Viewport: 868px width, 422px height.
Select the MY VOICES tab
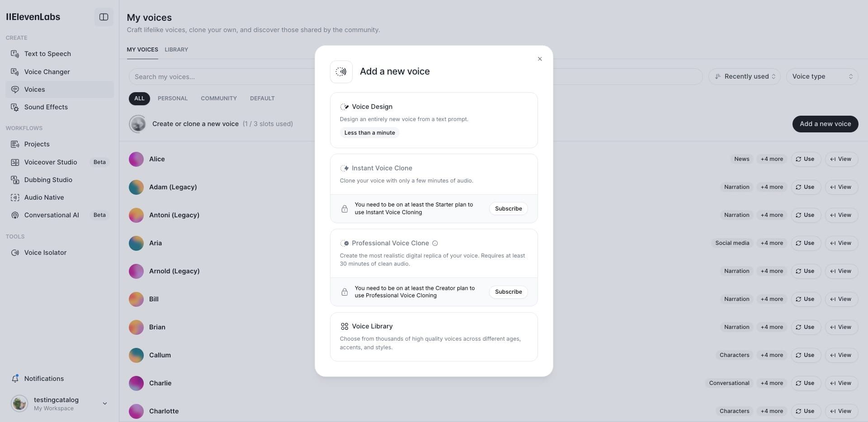142,50
